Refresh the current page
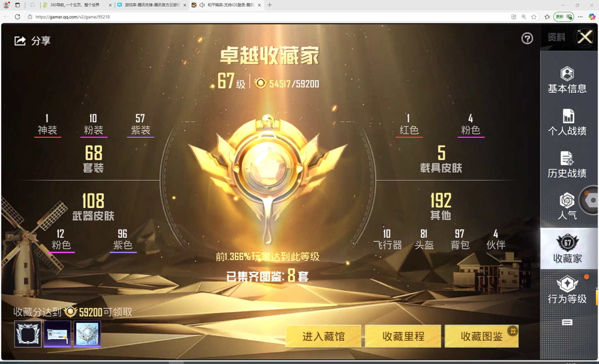The height and width of the screenshot is (364, 599). pyautogui.click(x=17, y=17)
